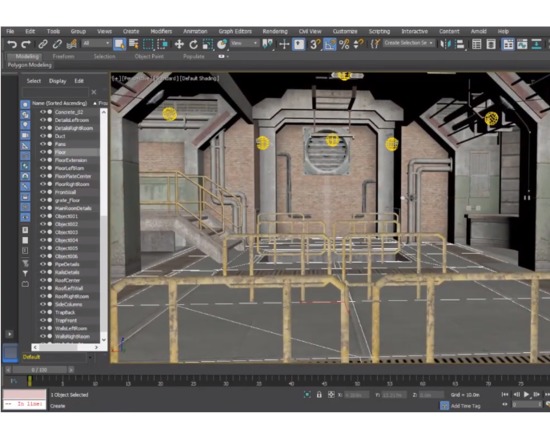Open the ribbon options dropdown next to Populate
The height and width of the screenshot is (440, 550).
click(x=223, y=56)
